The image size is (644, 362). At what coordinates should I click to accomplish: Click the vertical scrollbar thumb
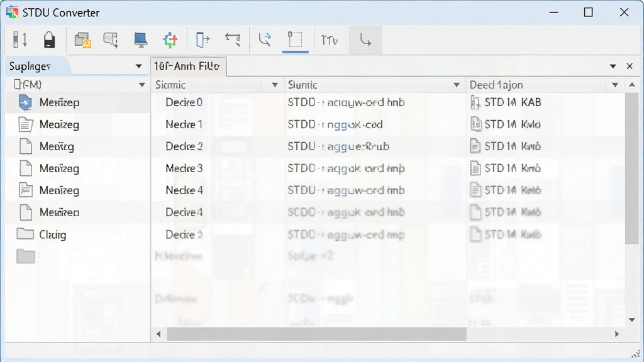coord(632,168)
